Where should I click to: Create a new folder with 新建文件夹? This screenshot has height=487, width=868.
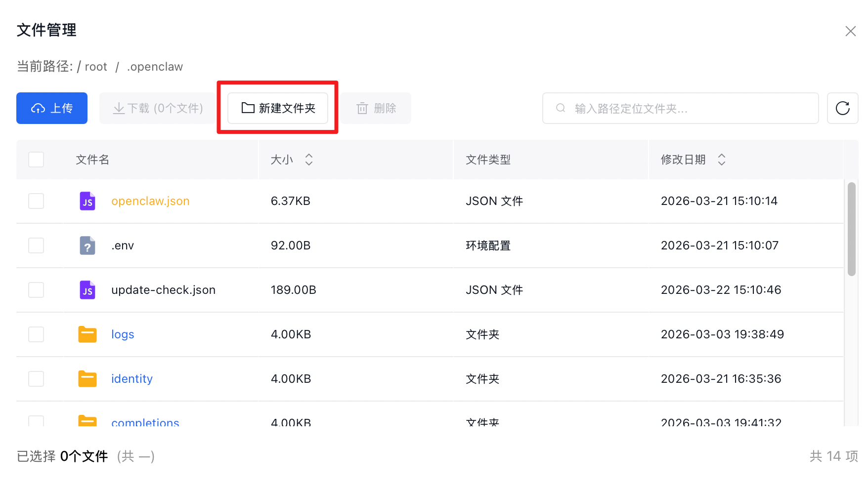click(x=278, y=108)
